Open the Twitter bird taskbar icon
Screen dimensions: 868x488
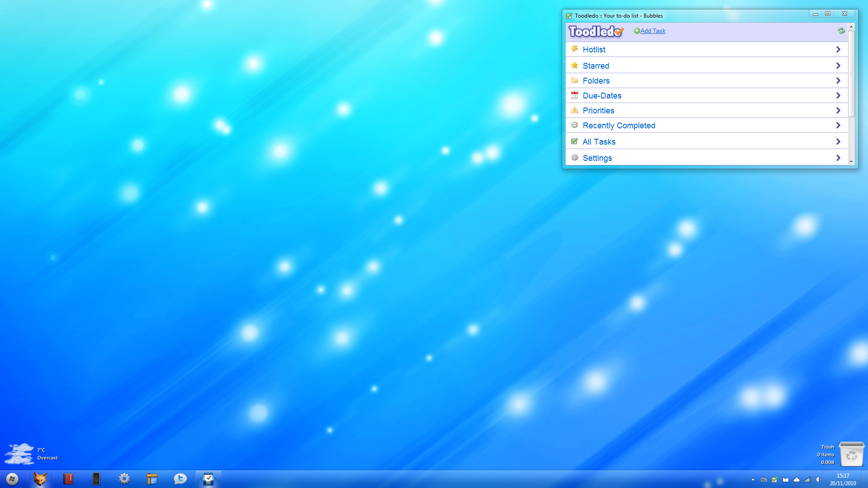click(180, 479)
